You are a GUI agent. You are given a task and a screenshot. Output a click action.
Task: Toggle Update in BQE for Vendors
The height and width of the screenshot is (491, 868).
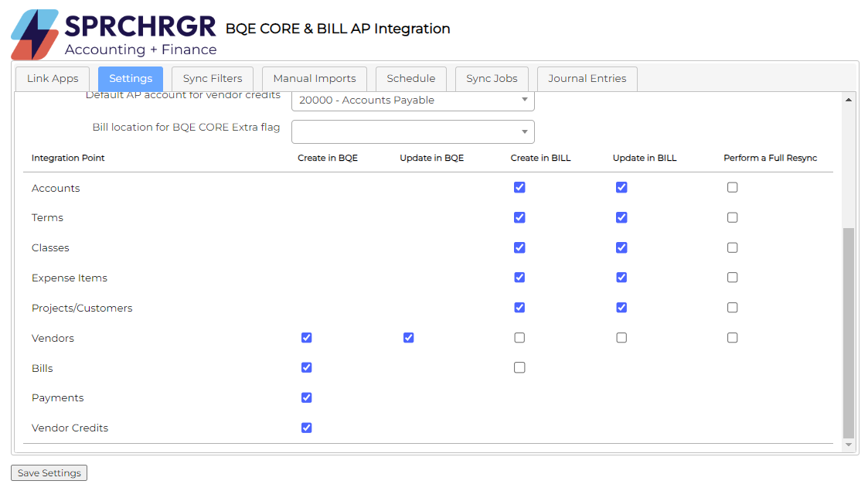tap(409, 338)
